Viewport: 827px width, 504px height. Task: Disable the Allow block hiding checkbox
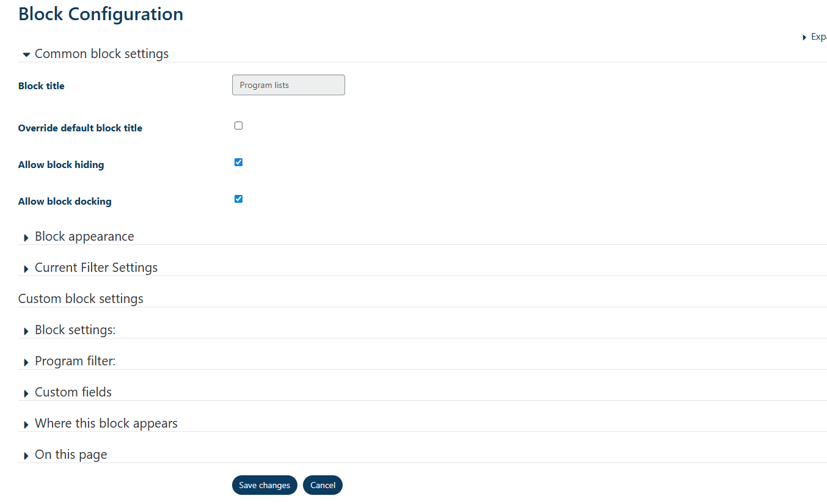[238, 162]
